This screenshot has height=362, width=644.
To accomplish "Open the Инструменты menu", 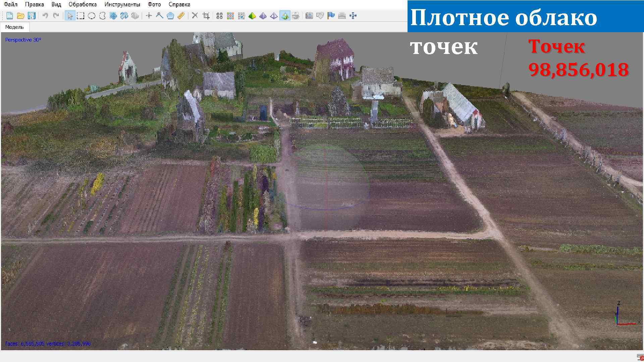I will click(122, 4).
